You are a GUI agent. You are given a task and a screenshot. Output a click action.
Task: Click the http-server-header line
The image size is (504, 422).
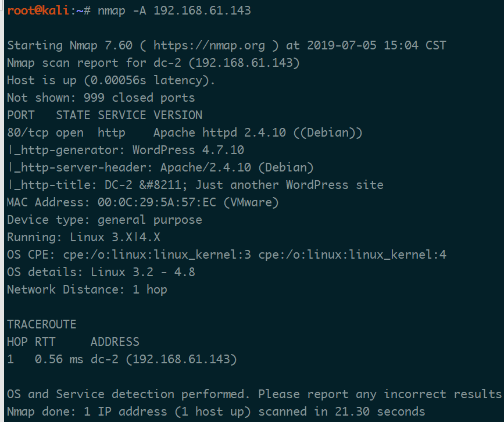[160, 167]
